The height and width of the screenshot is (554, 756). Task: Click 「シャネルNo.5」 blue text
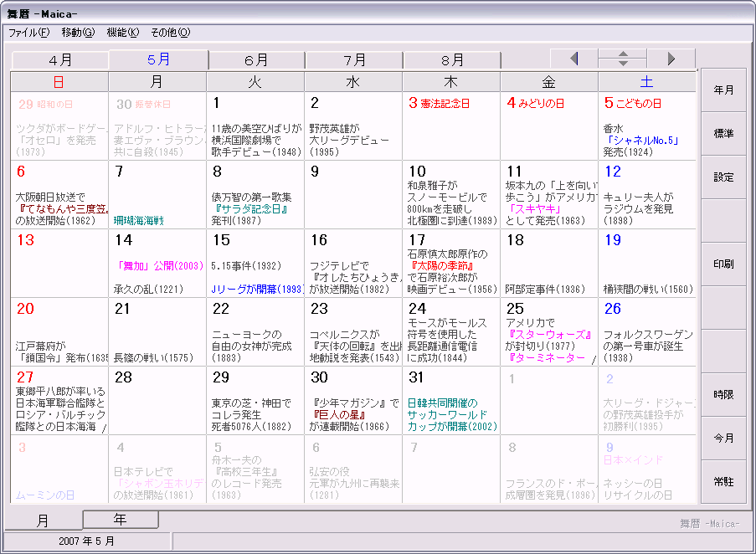pyautogui.click(x=641, y=141)
